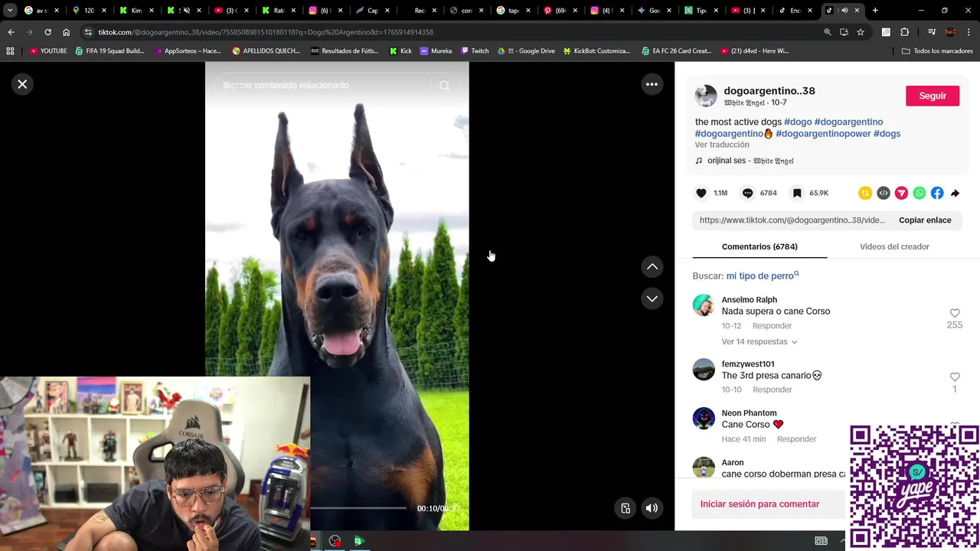Click the browser address bar URL
This screenshot has width=980, height=551.
265,32
